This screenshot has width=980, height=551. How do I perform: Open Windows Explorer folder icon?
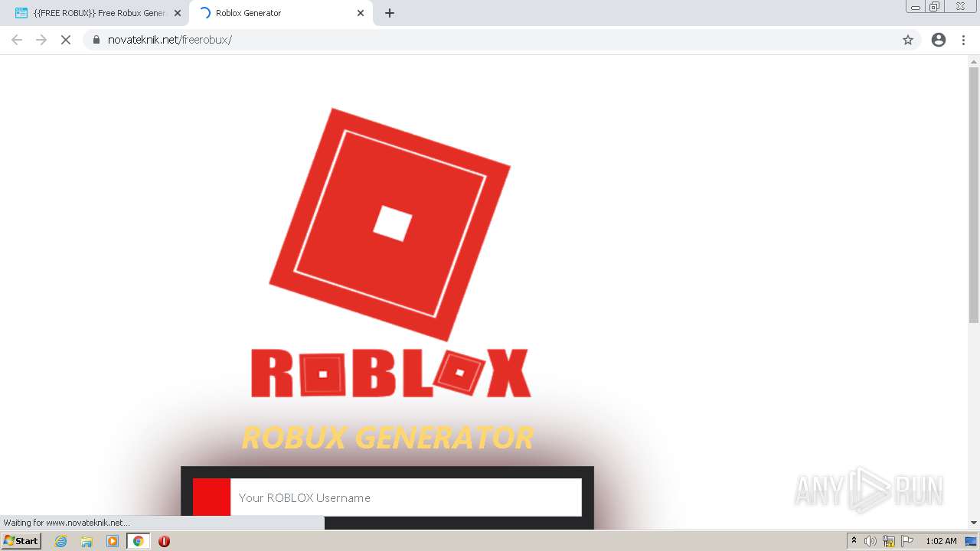coord(87,541)
